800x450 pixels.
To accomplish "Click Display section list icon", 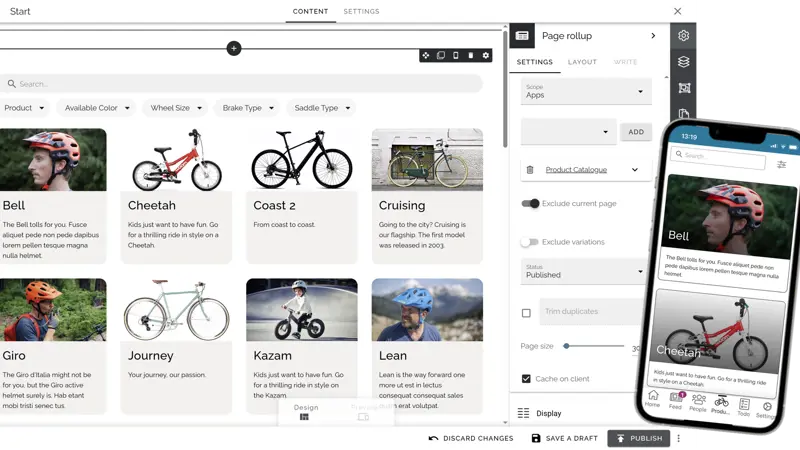I will 523,413.
